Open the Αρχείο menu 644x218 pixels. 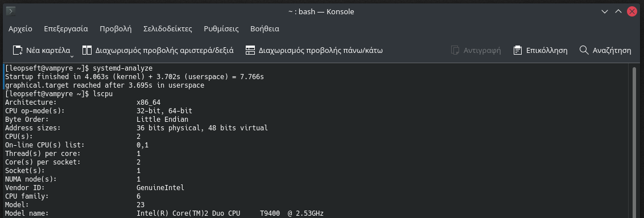pos(20,28)
